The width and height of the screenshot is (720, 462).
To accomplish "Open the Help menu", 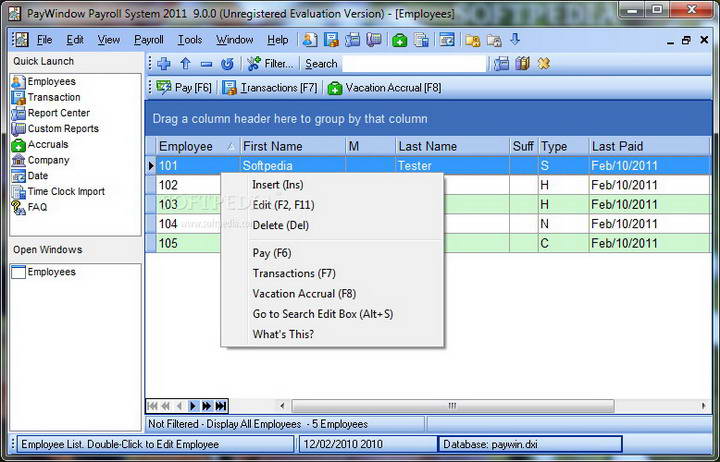I will click(278, 40).
